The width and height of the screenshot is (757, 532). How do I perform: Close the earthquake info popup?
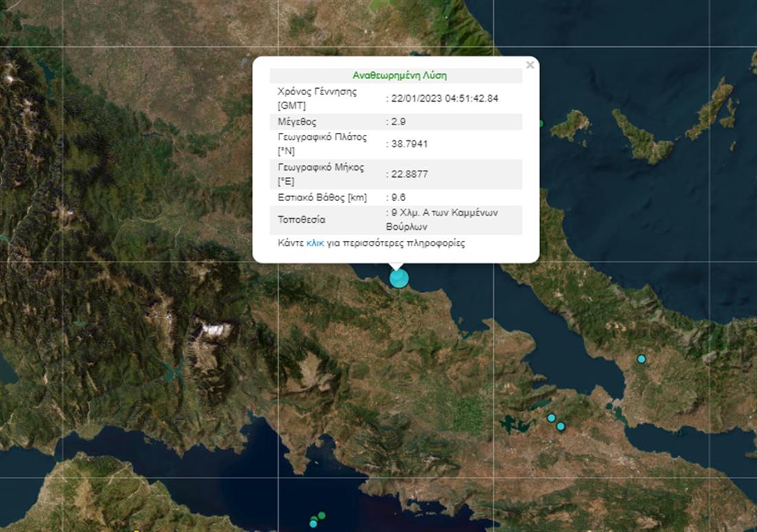529,65
